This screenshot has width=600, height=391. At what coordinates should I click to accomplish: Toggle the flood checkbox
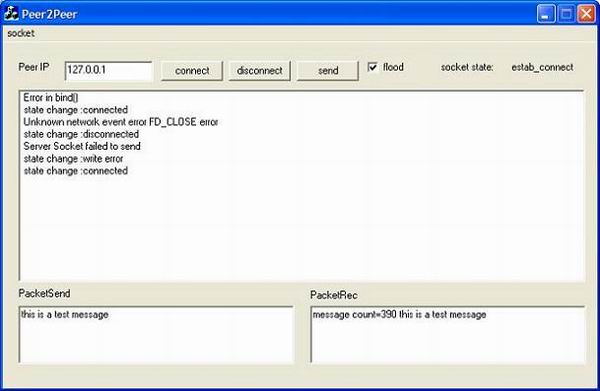pyautogui.click(x=372, y=67)
